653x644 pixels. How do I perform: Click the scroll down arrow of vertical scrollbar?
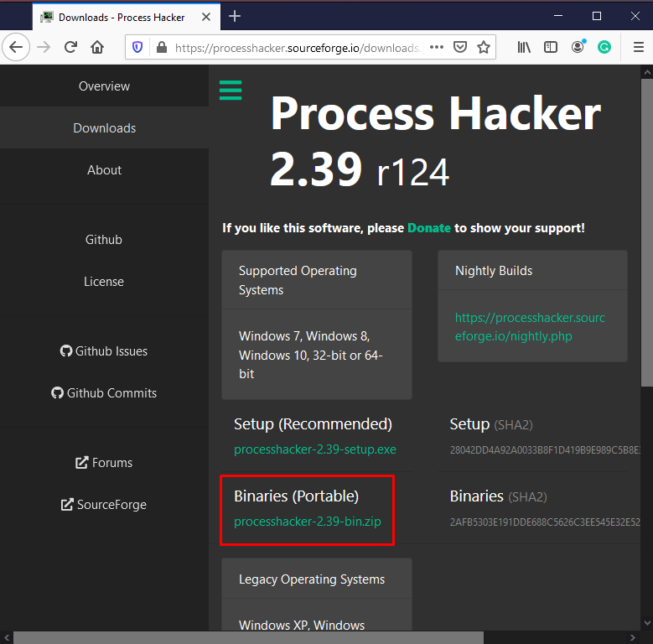pyautogui.click(x=647, y=623)
